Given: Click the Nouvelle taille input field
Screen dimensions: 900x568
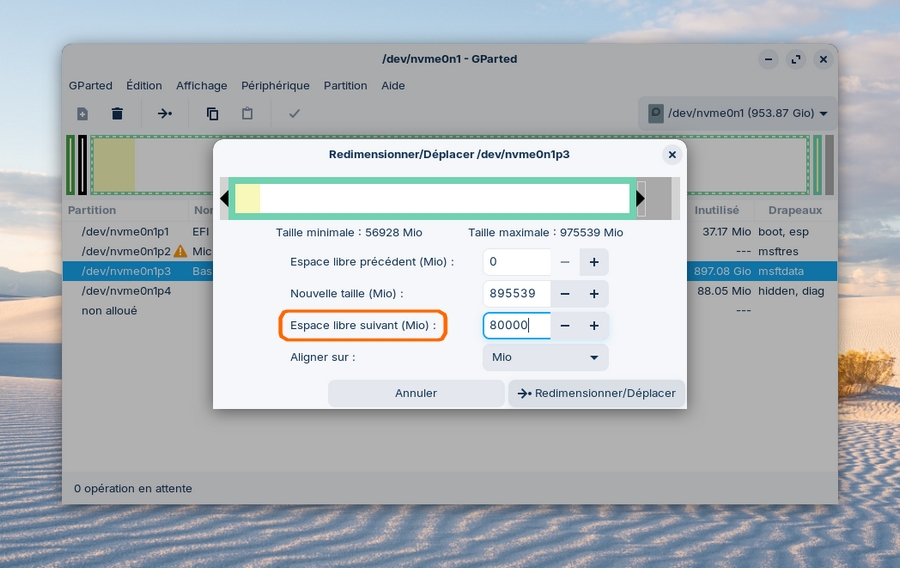Looking at the screenshot, I should pyautogui.click(x=516, y=294).
